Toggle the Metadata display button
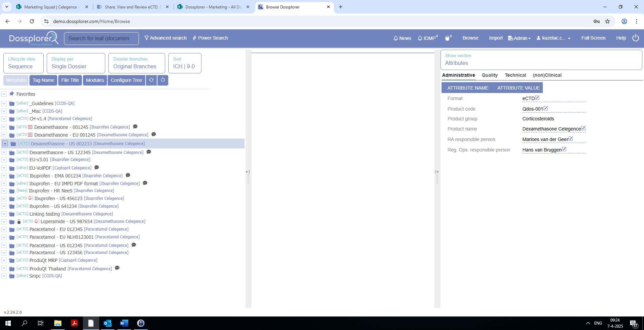This screenshot has height=330, width=644. 16,80
